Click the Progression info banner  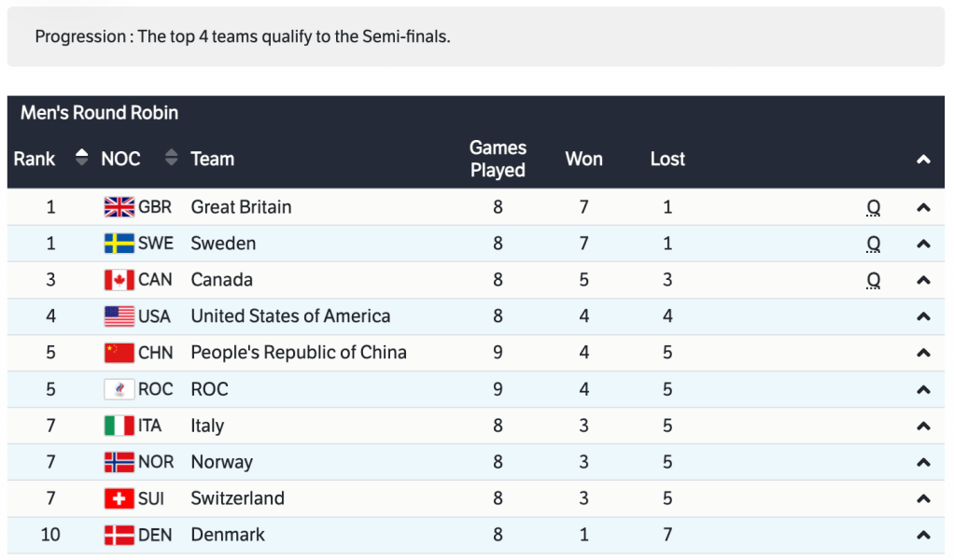[476, 37]
